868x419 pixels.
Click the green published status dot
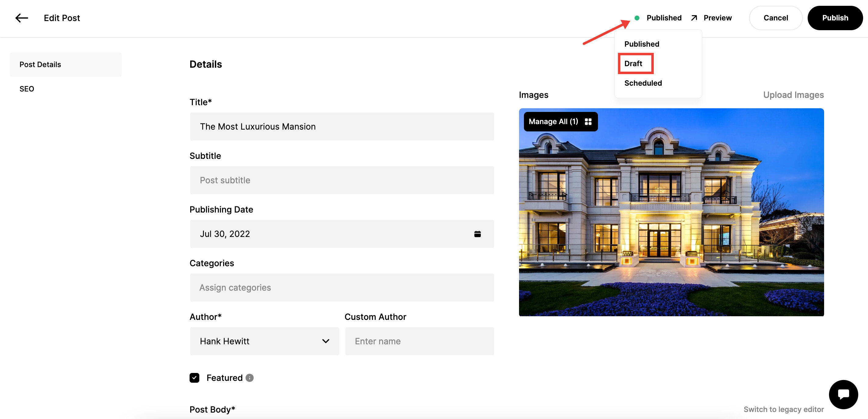pyautogui.click(x=637, y=18)
